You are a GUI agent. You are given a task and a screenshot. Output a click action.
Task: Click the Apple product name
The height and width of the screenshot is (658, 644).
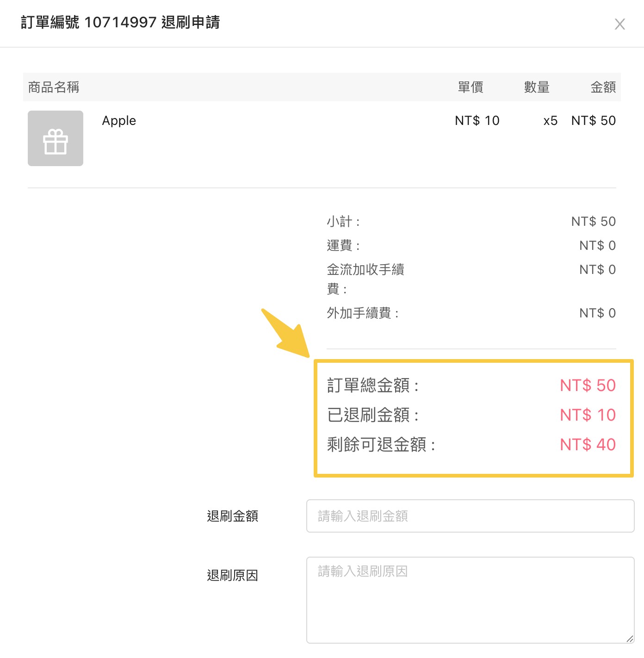[x=119, y=121]
